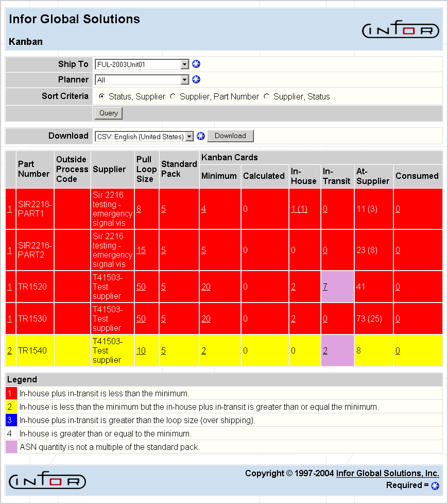This screenshot has width=448, height=504.
Task: Select the Supplier, Part Number sort option
Action: (173, 96)
